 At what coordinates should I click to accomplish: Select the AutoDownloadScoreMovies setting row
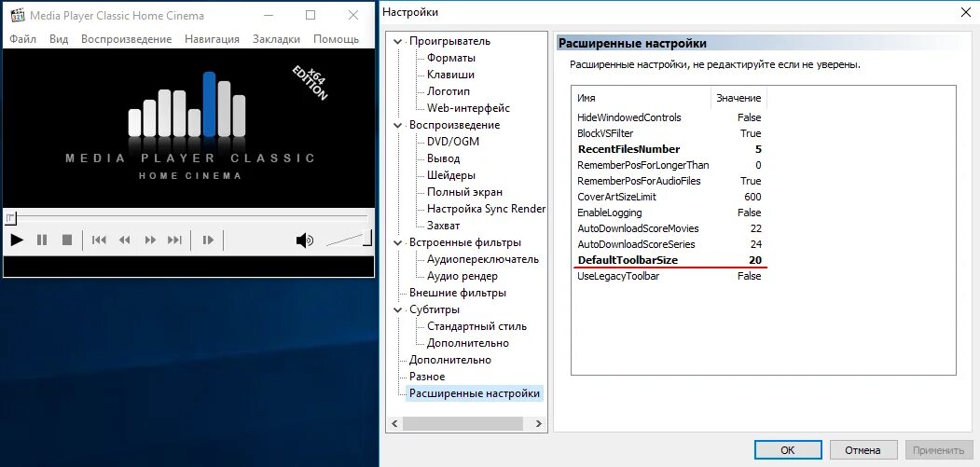(669, 228)
